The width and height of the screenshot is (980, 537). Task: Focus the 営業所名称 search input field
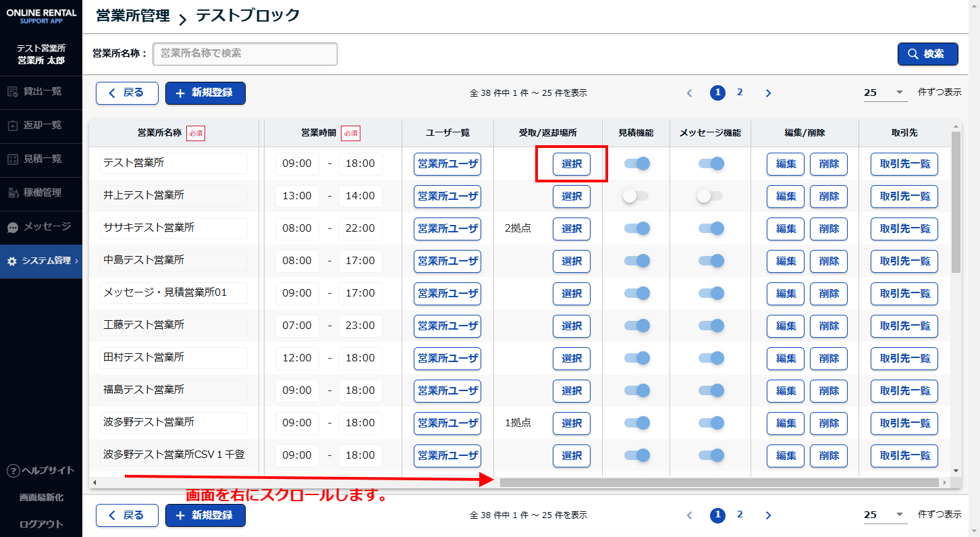245,53
